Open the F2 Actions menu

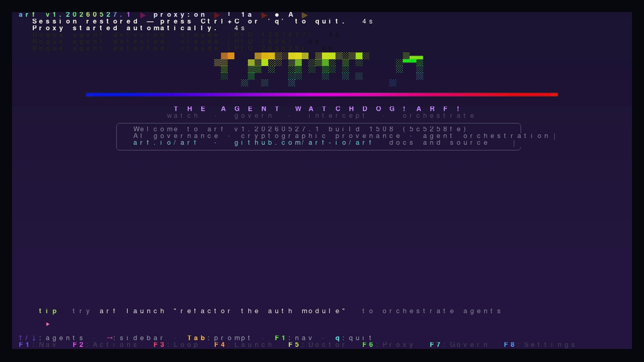point(105,345)
